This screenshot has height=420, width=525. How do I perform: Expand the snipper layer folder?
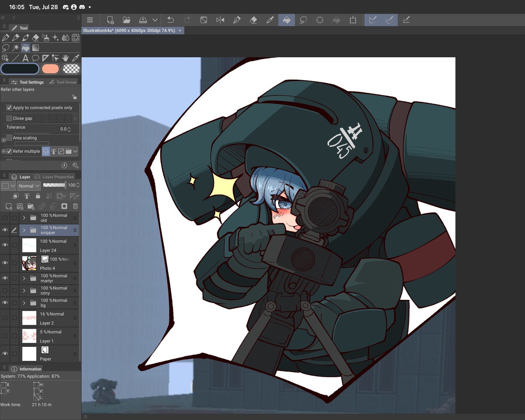point(24,230)
